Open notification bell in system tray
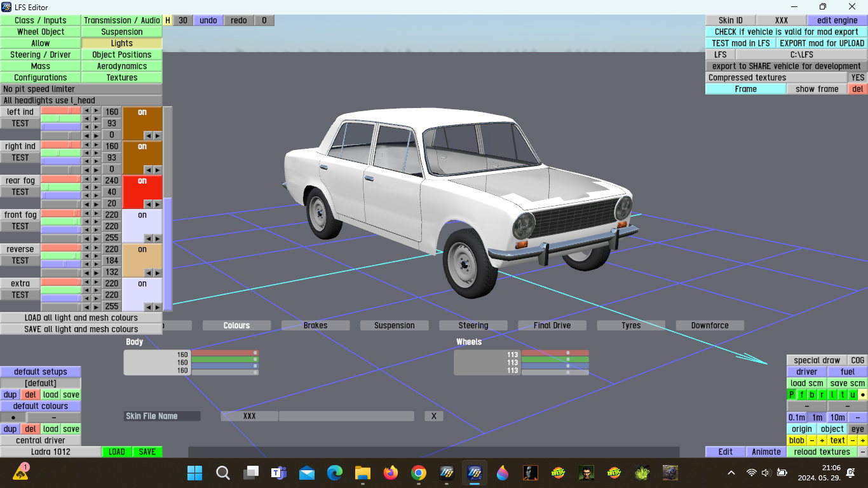Viewport: 868px width, 488px height. [x=851, y=473]
